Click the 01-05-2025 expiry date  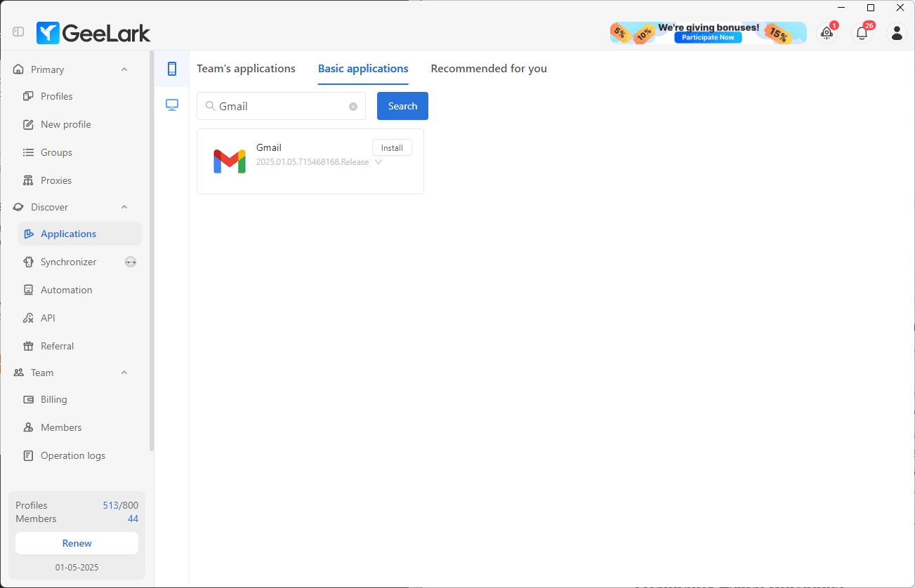point(77,567)
